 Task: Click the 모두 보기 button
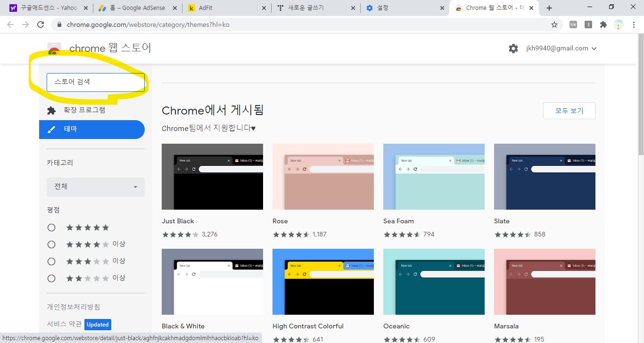pos(569,111)
